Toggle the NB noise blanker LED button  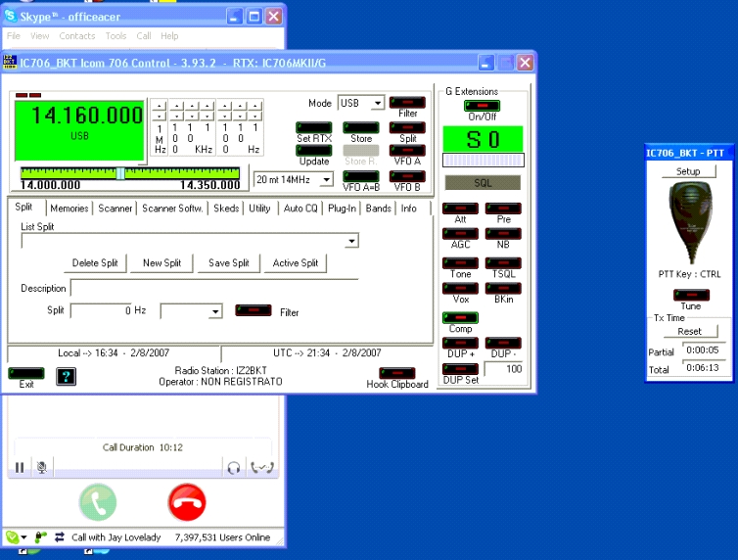(503, 233)
